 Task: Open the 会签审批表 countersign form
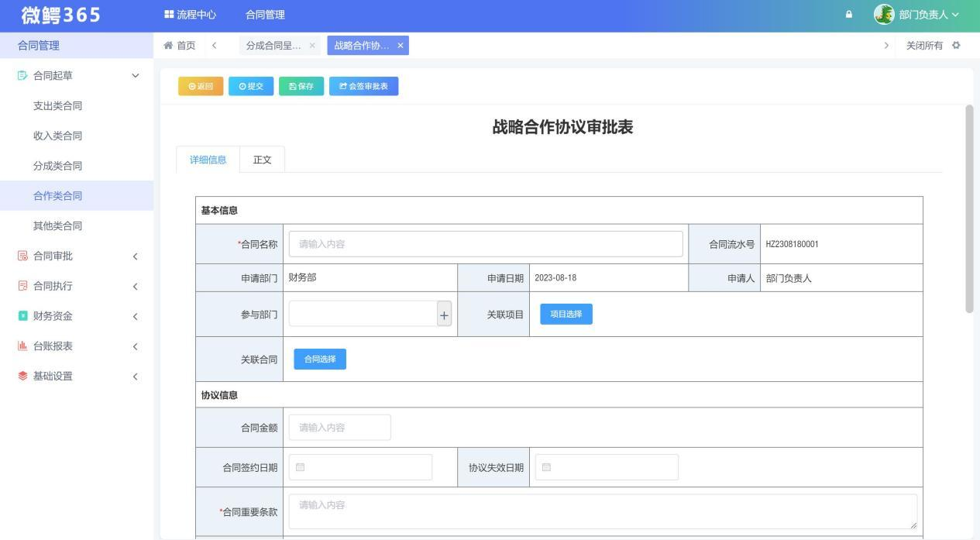click(363, 86)
